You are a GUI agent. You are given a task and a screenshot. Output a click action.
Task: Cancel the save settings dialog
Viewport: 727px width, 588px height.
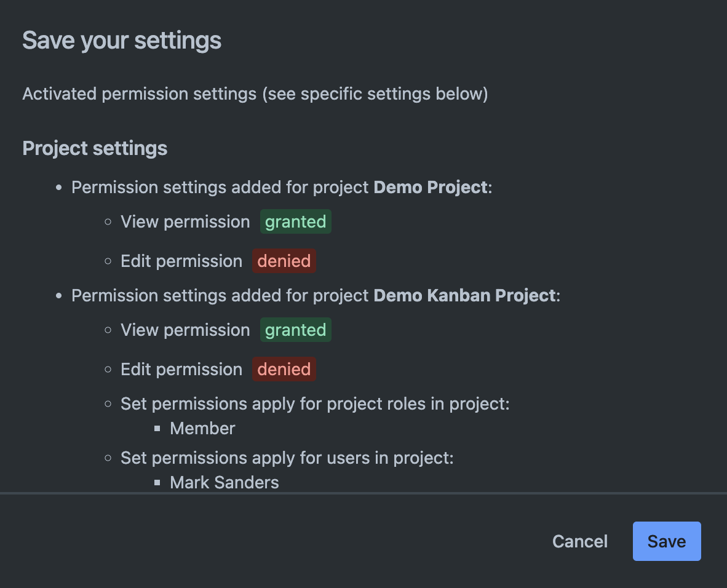(x=579, y=541)
